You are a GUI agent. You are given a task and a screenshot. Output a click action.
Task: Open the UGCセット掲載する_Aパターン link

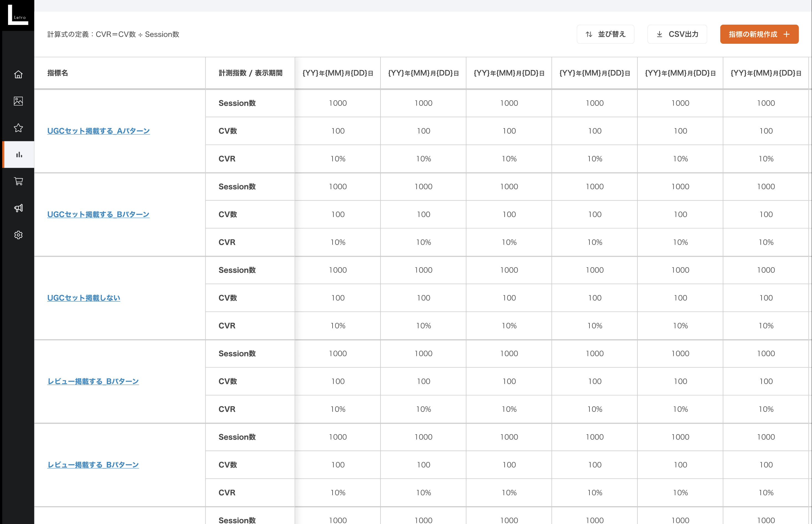point(98,131)
